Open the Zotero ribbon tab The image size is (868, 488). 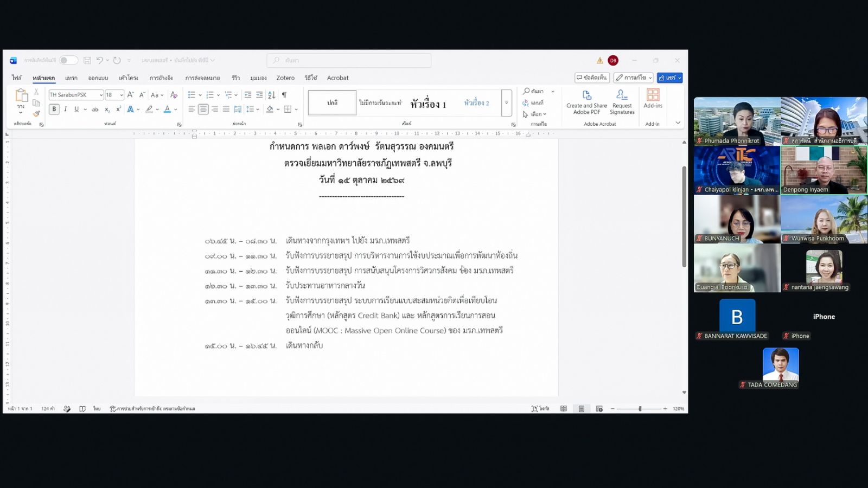tap(285, 78)
